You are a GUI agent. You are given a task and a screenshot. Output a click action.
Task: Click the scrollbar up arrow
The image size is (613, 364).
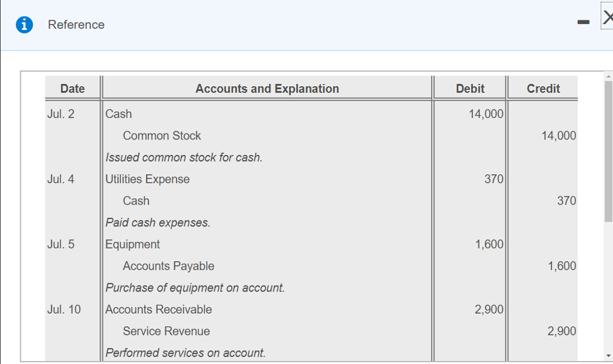(607, 75)
